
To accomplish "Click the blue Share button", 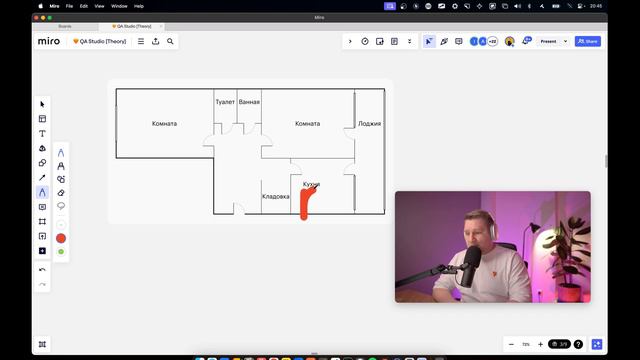I will [588, 41].
